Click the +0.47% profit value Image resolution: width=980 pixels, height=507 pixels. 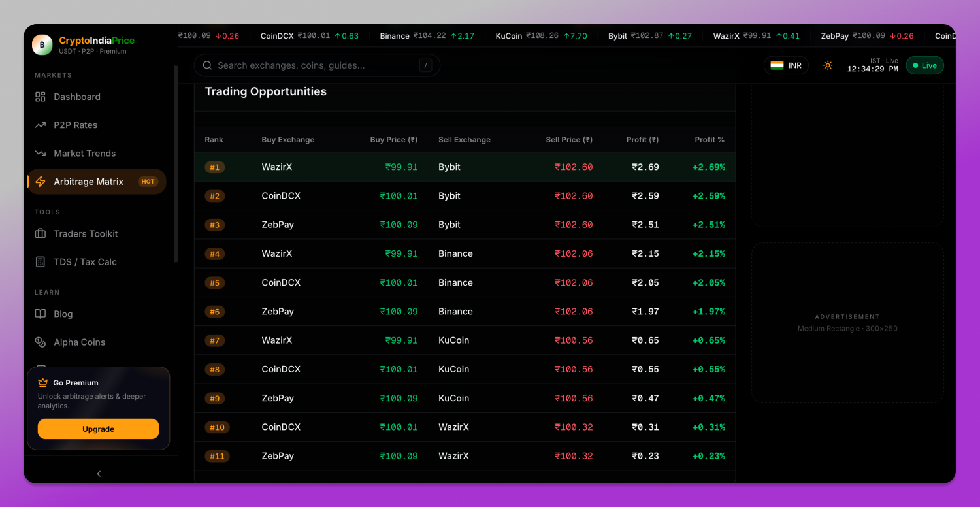coord(709,398)
